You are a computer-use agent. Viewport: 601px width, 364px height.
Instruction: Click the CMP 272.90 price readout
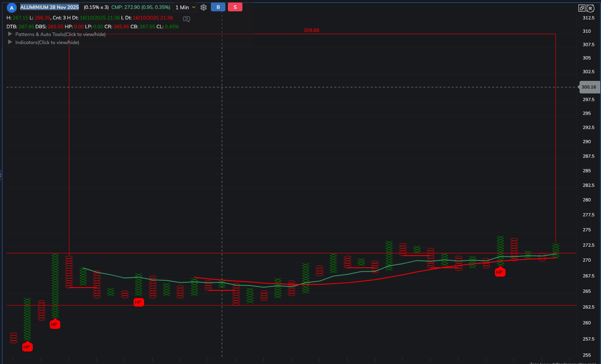click(x=140, y=7)
